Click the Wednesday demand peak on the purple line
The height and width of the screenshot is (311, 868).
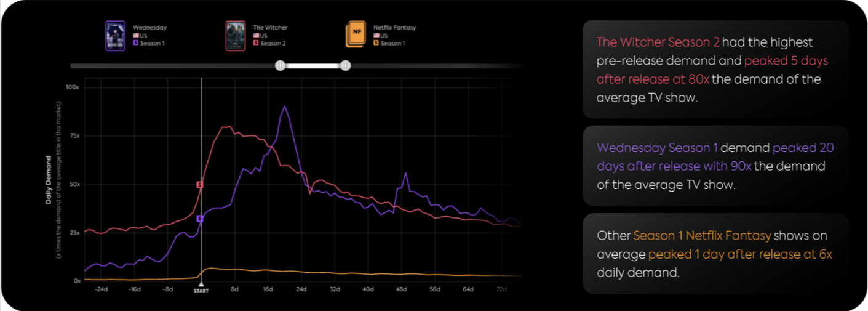pos(284,107)
